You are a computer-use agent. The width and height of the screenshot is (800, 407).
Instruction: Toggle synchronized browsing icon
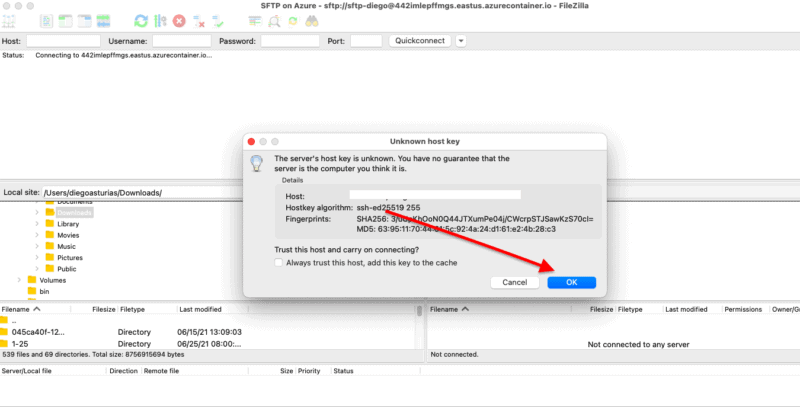point(293,21)
